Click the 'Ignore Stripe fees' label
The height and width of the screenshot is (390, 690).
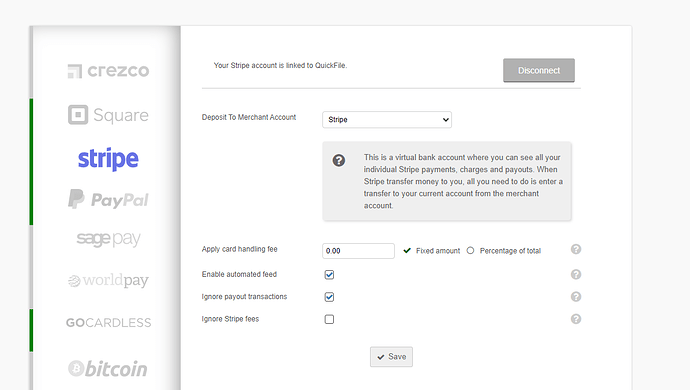(x=230, y=319)
